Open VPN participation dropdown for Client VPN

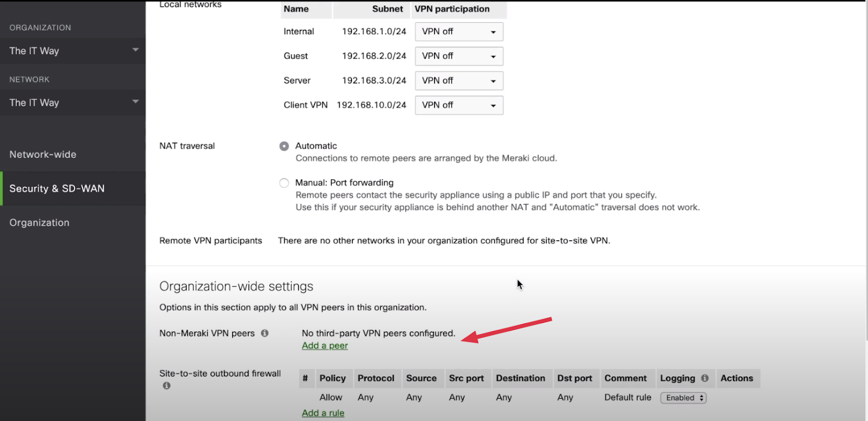pyautogui.click(x=458, y=105)
